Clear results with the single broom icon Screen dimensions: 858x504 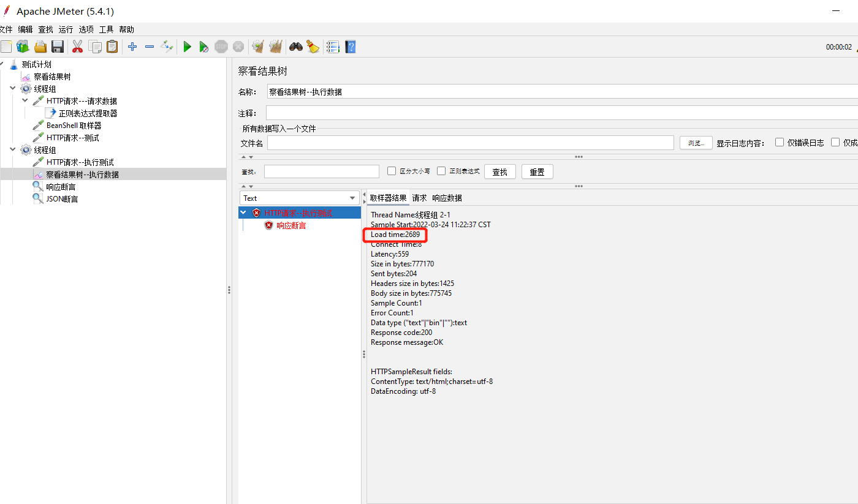pos(258,47)
